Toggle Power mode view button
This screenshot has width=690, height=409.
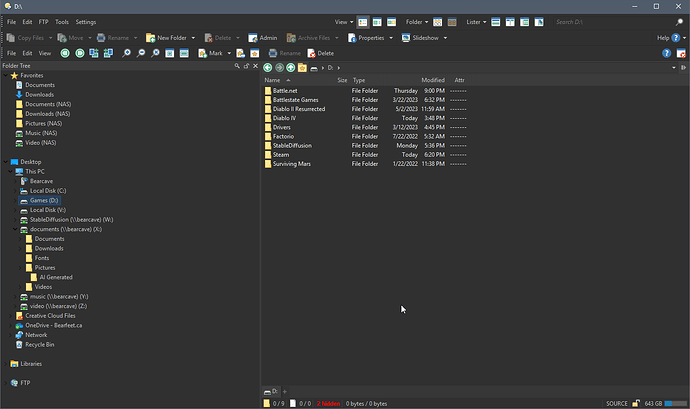point(377,22)
